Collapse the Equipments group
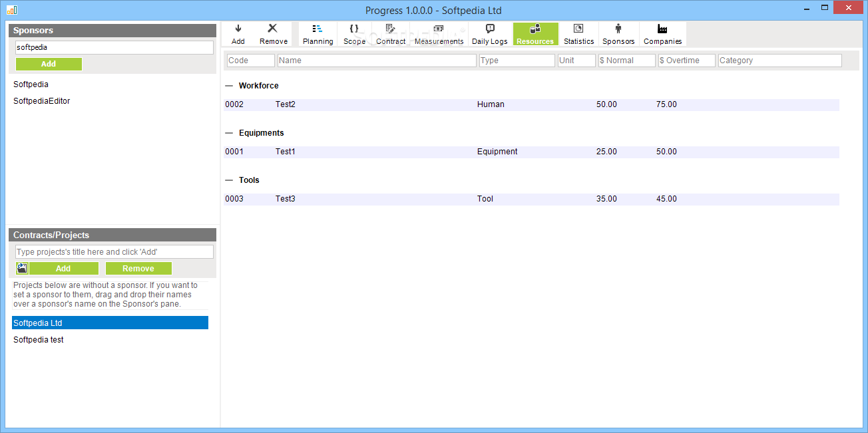The height and width of the screenshot is (433, 868). [229, 133]
